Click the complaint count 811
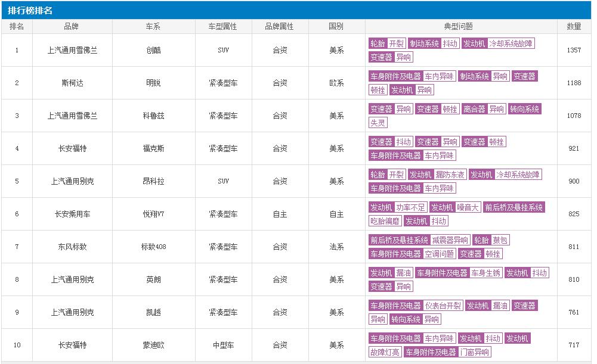This screenshot has height=364, width=597. pyautogui.click(x=574, y=247)
